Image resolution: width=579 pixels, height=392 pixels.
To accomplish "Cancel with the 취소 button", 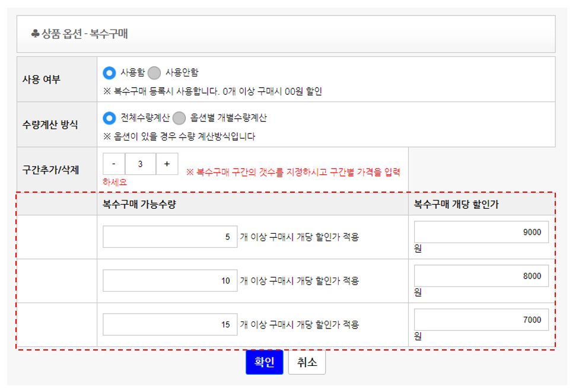I will (307, 362).
